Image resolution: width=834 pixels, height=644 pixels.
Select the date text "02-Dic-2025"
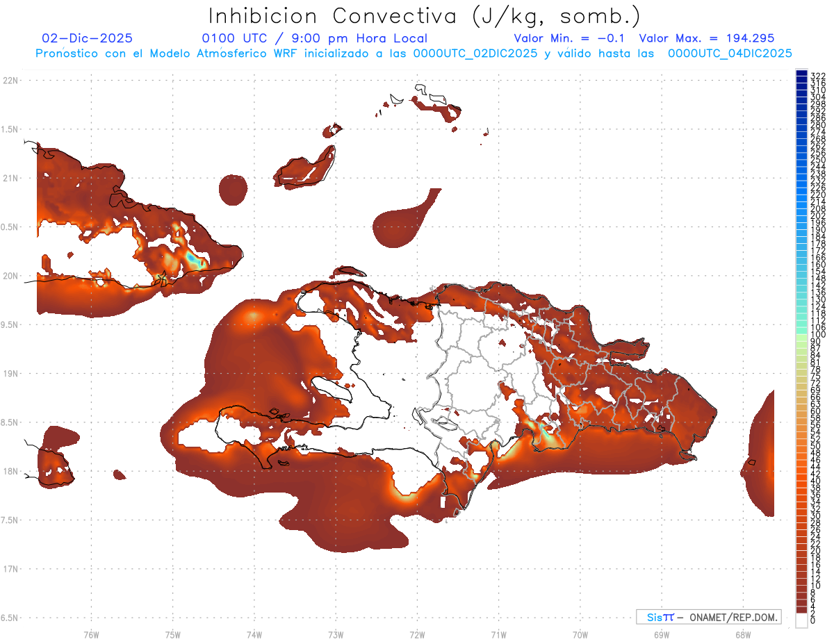point(87,39)
